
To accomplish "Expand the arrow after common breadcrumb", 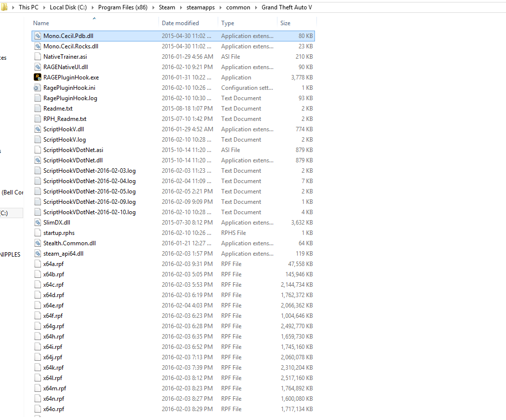I will point(256,7).
